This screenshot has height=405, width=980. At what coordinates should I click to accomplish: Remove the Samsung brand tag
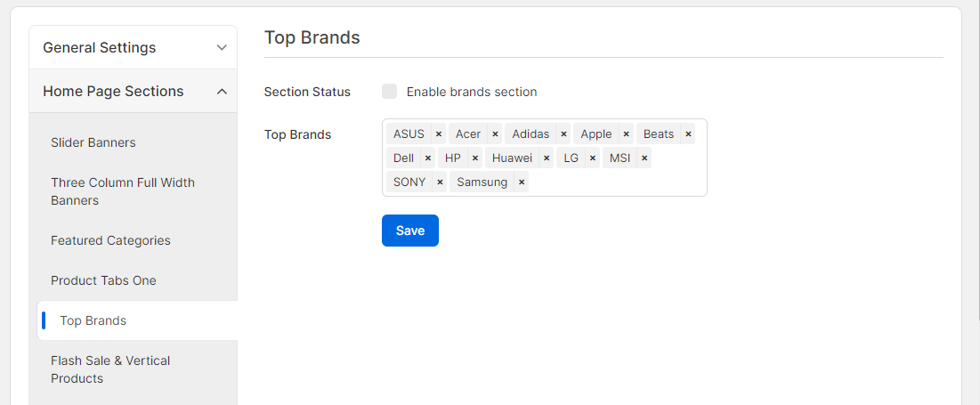tap(522, 182)
